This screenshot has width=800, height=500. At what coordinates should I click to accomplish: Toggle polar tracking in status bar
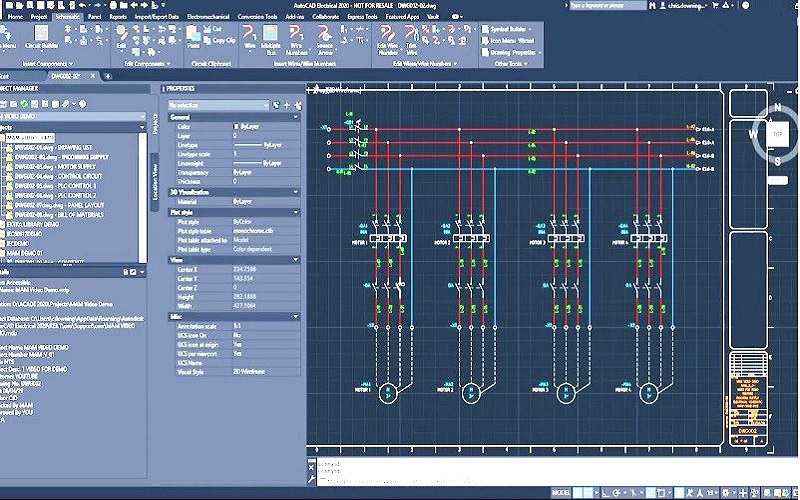(617, 493)
